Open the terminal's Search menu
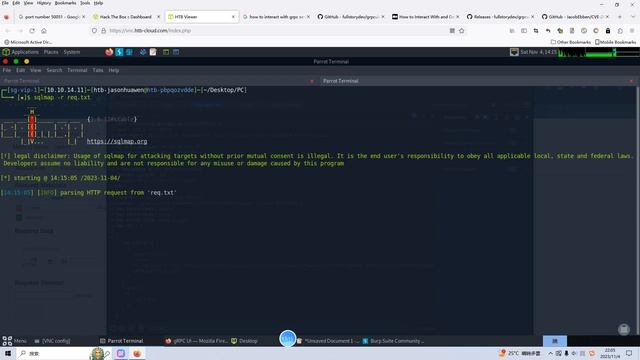The image size is (640, 360). pos(54,70)
